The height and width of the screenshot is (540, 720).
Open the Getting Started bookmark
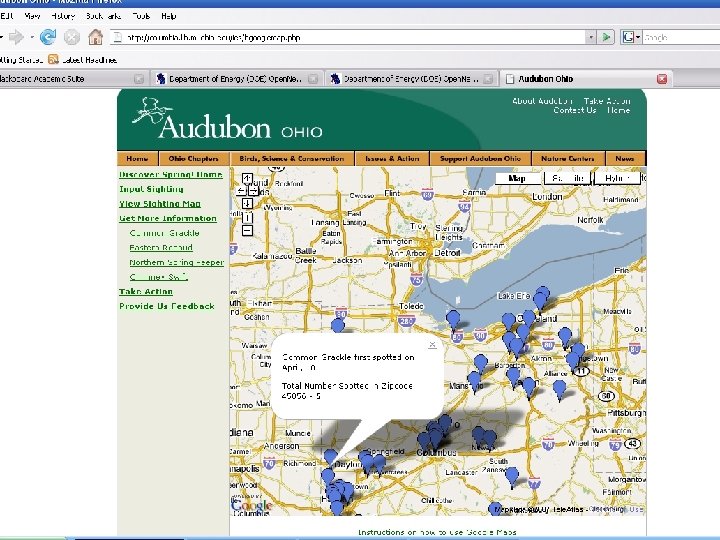pyautogui.click(x=21, y=60)
